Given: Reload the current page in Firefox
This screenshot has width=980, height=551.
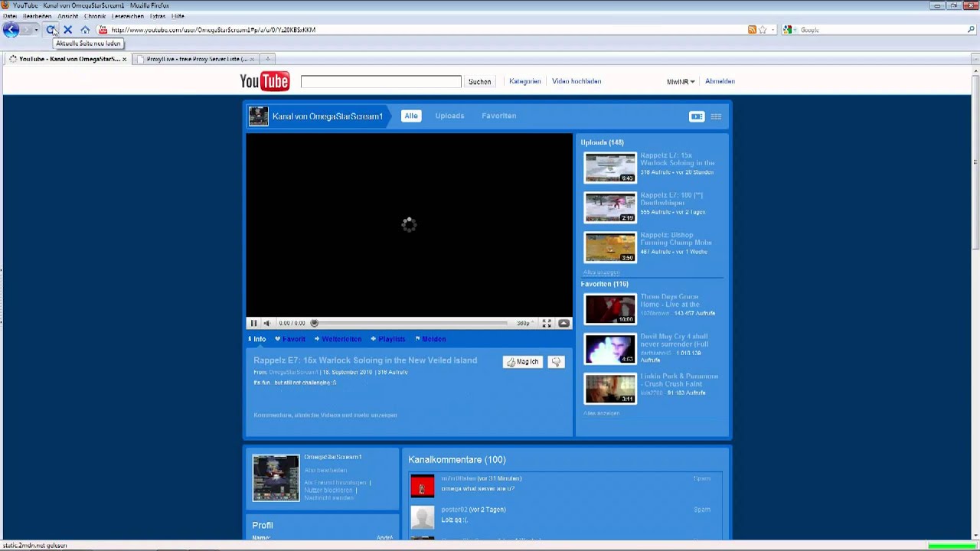Looking at the screenshot, I should pyautogui.click(x=51, y=30).
